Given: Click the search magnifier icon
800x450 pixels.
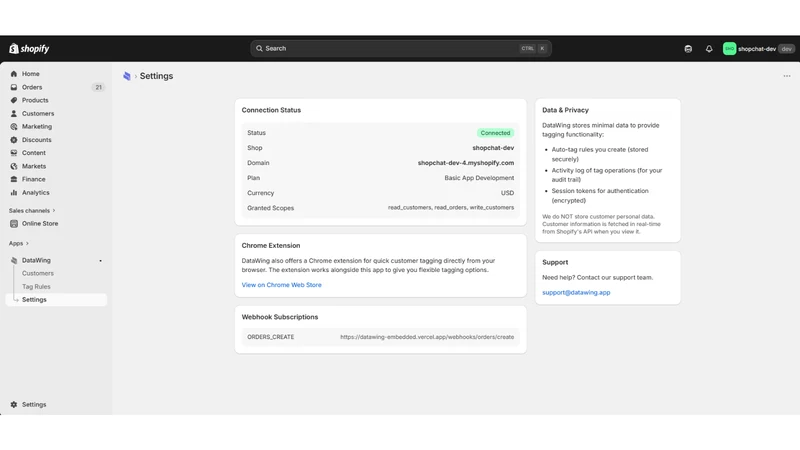Looking at the screenshot, I should [x=259, y=48].
